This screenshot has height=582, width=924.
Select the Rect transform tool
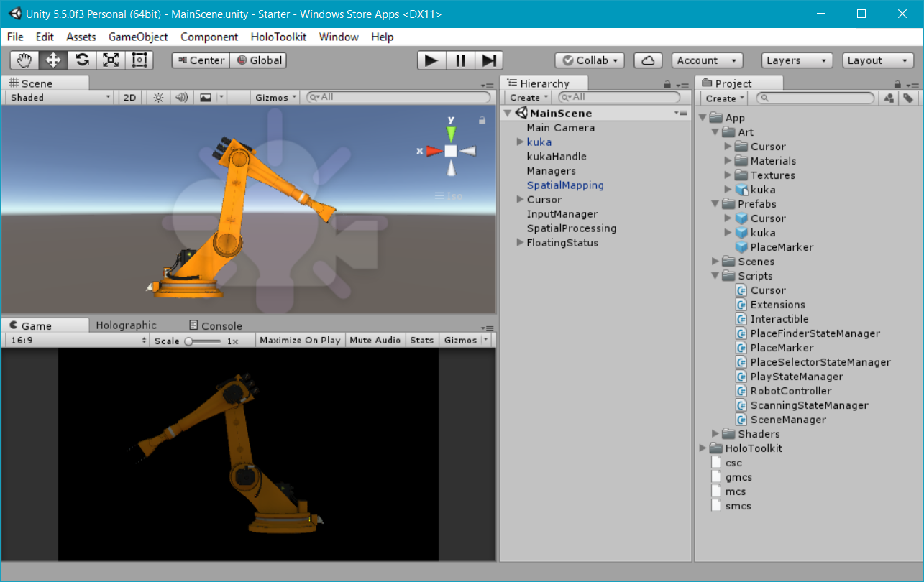139,60
